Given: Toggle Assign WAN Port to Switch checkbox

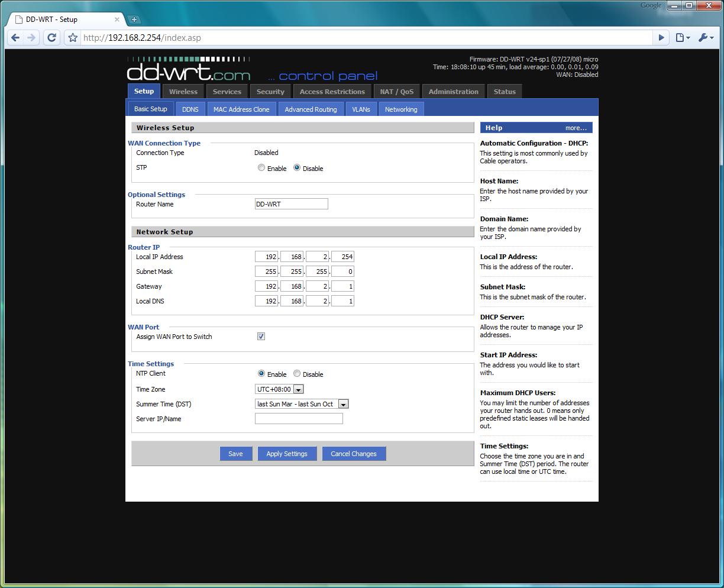Looking at the screenshot, I should click(261, 337).
